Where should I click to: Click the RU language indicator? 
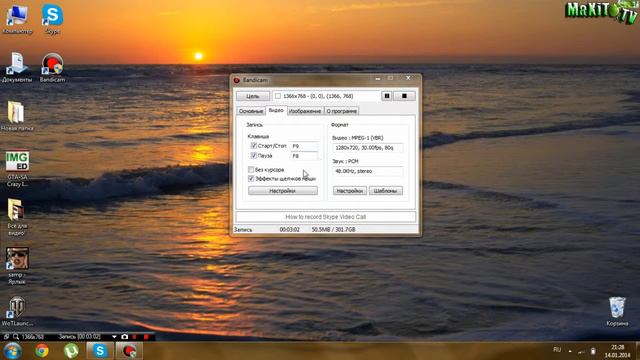click(x=557, y=350)
